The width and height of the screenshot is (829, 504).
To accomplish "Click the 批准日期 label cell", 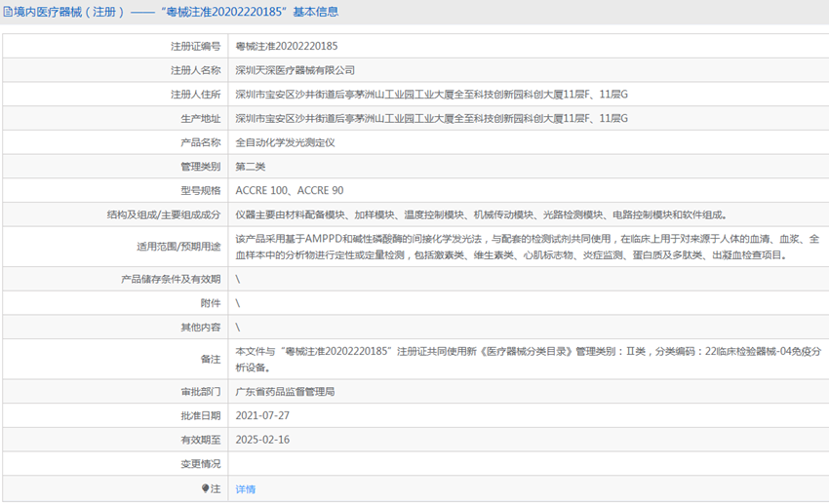I will (115, 415).
